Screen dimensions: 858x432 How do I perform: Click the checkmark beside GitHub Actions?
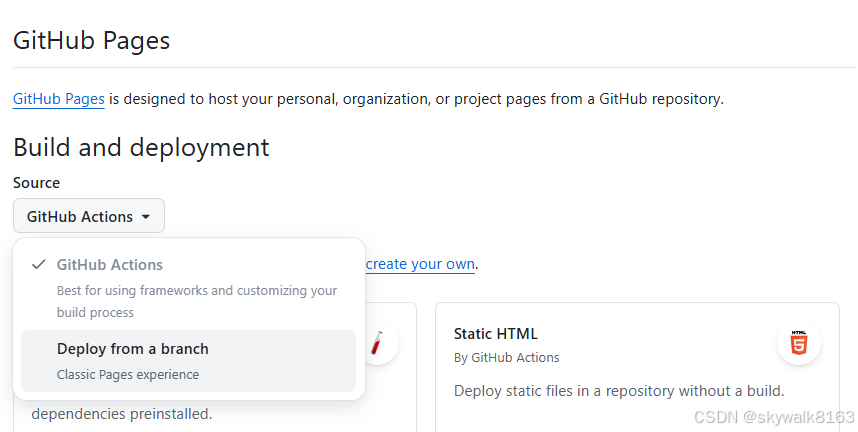tap(38, 265)
